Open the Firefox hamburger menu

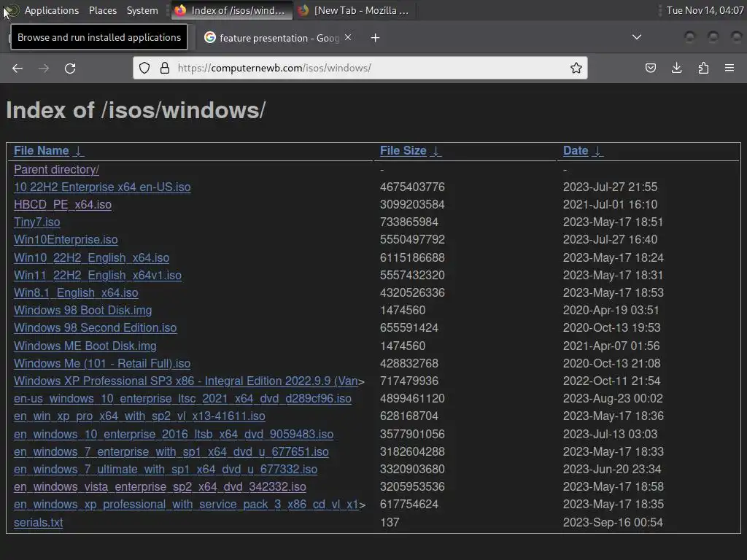729,68
